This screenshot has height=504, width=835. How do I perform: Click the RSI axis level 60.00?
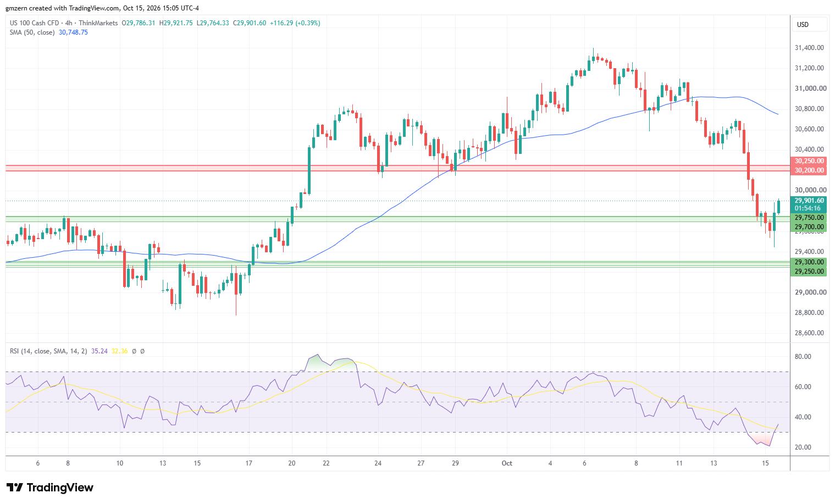click(803, 387)
